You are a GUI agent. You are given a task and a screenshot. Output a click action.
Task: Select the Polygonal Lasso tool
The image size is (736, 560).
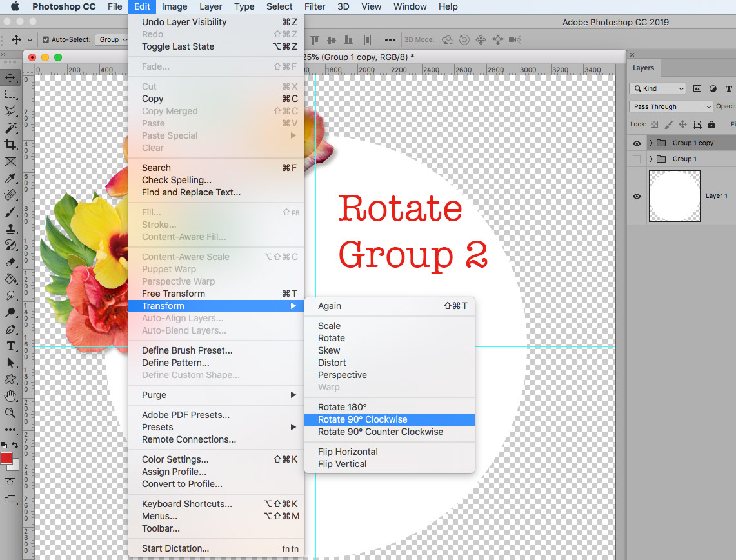(10, 111)
